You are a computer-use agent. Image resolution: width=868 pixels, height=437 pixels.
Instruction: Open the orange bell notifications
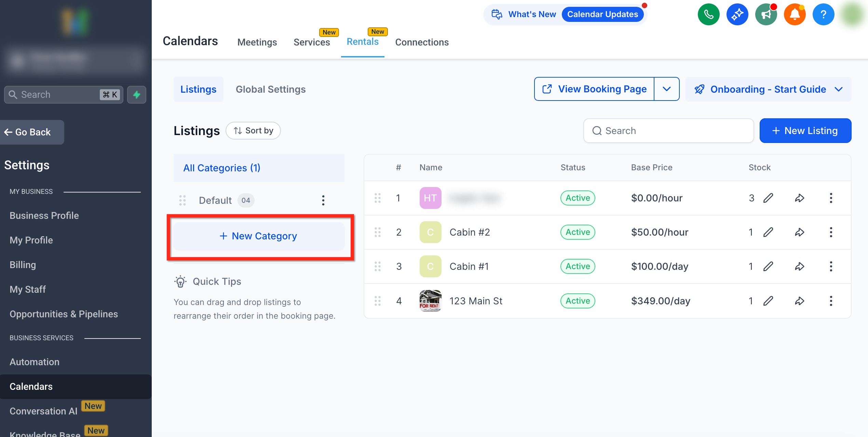tap(795, 14)
